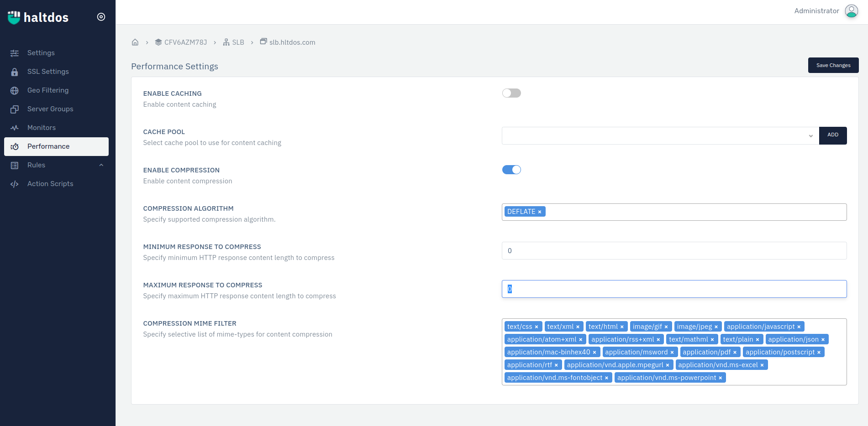Viewport: 868px width, 426px height.
Task: Click the Administrator profile avatar icon
Action: click(x=851, y=11)
